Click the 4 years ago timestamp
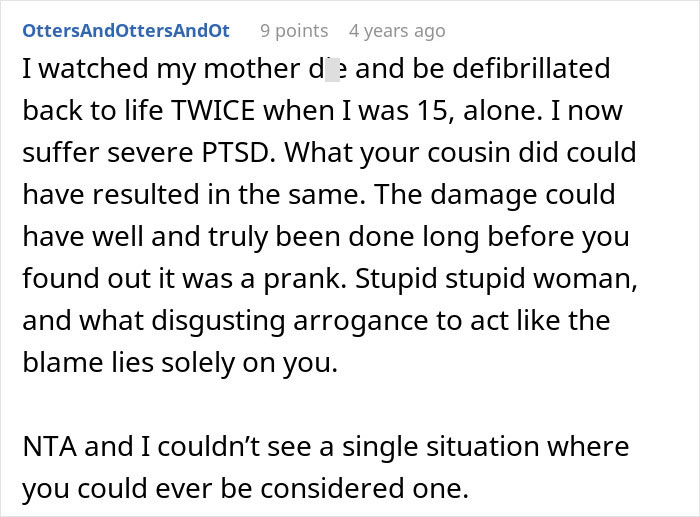 (x=397, y=31)
